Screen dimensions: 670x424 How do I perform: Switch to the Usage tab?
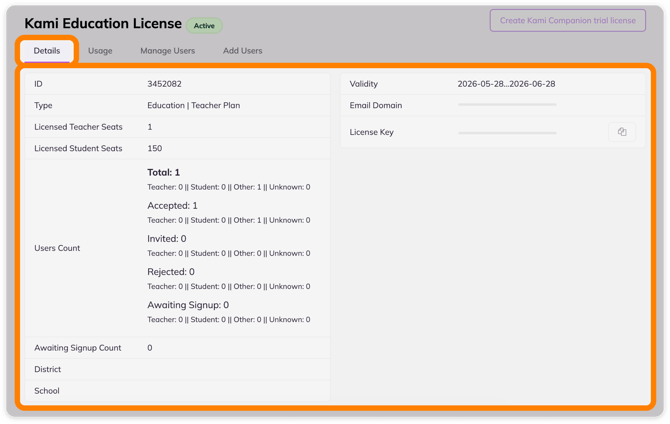click(100, 51)
